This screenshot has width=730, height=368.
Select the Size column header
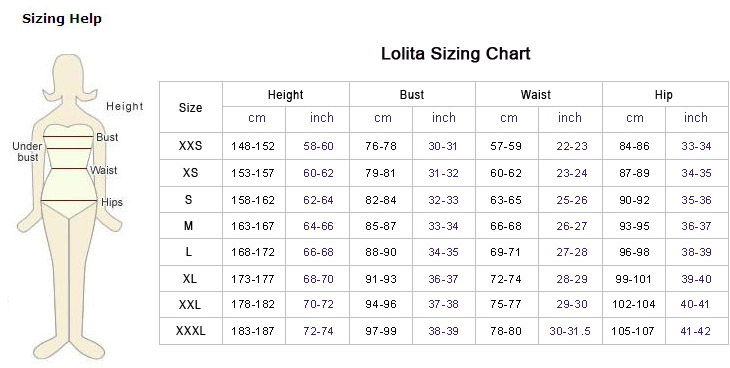click(190, 108)
